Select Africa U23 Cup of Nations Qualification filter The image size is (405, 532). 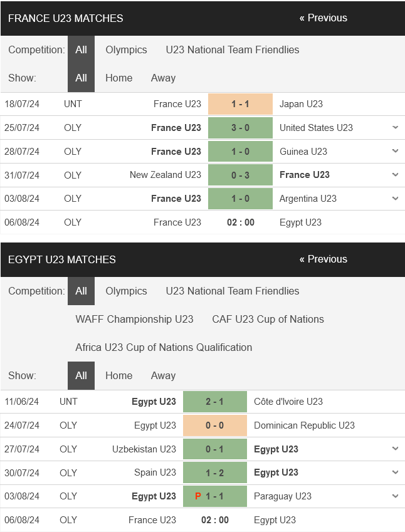coord(164,347)
